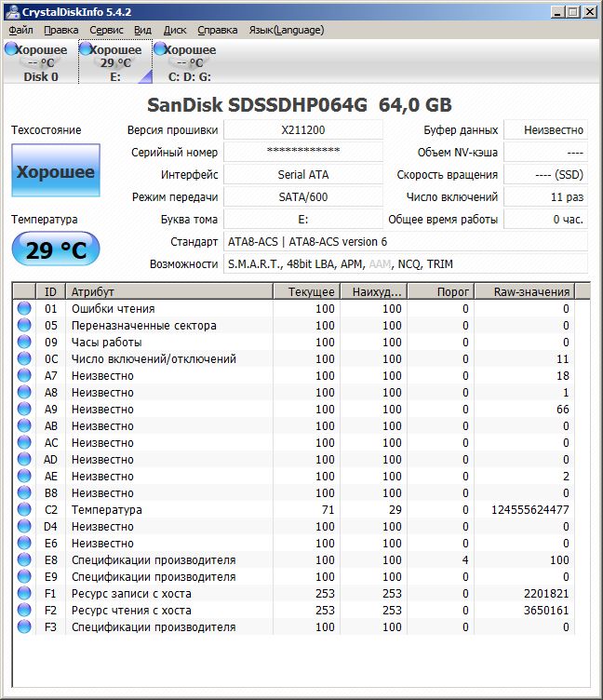The width and height of the screenshot is (603, 700).
Task: Click status icon for attribute AC row
Action: point(24,442)
